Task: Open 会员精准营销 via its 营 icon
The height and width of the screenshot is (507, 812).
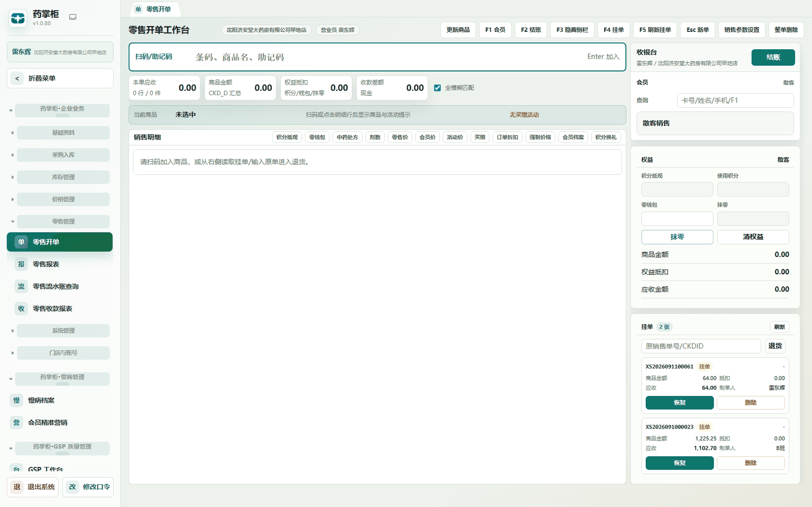Action: (x=16, y=423)
